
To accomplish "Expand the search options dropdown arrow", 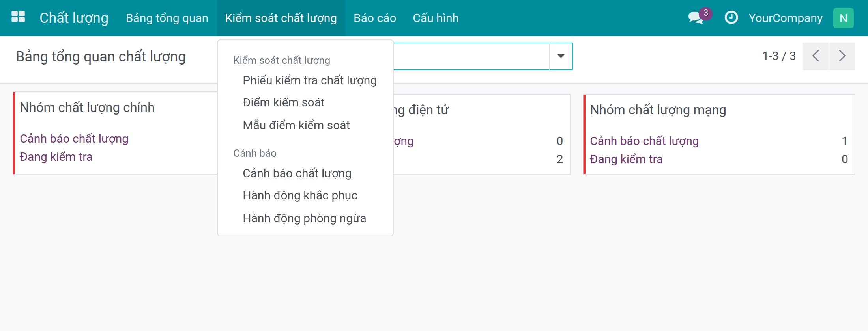I will (561, 56).
